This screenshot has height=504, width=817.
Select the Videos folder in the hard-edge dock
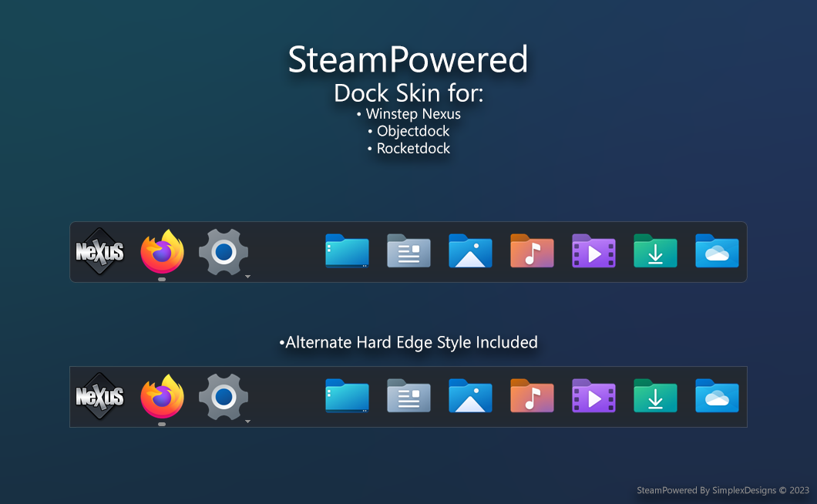click(x=593, y=396)
